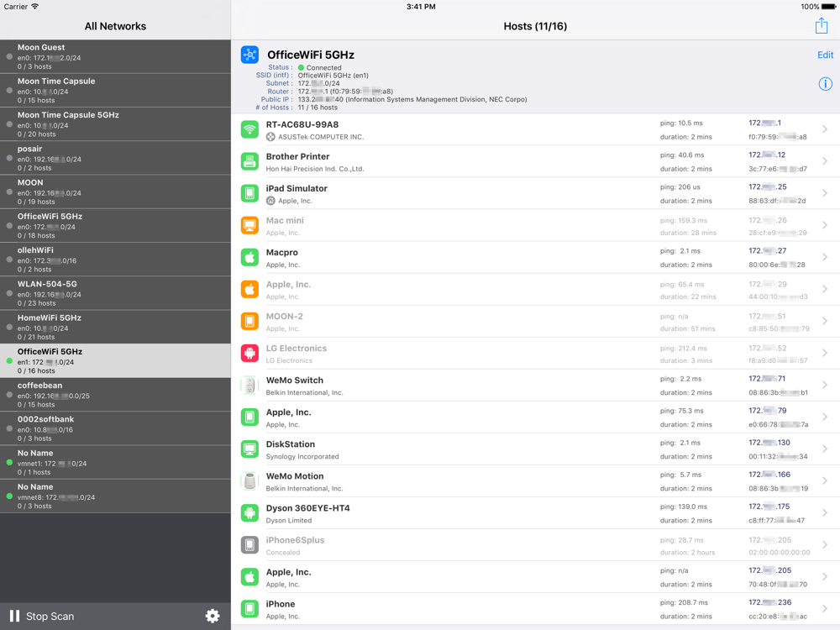
Task: Click the orange Apple icon ending .29
Action: pos(249,289)
